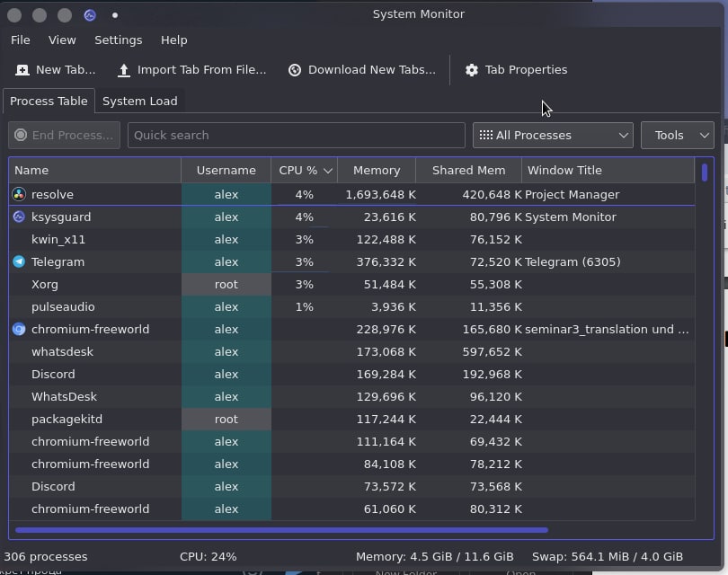
Task: Sort by the Name column header
Action: pos(94,171)
